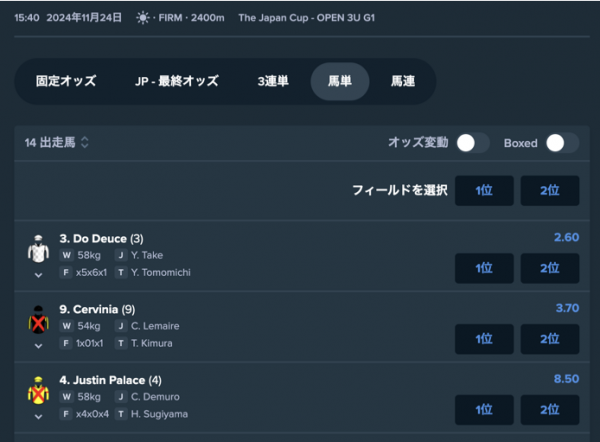The image size is (600, 442).
Task: Select 2位 for Justin Palace
Action: coord(550,410)
